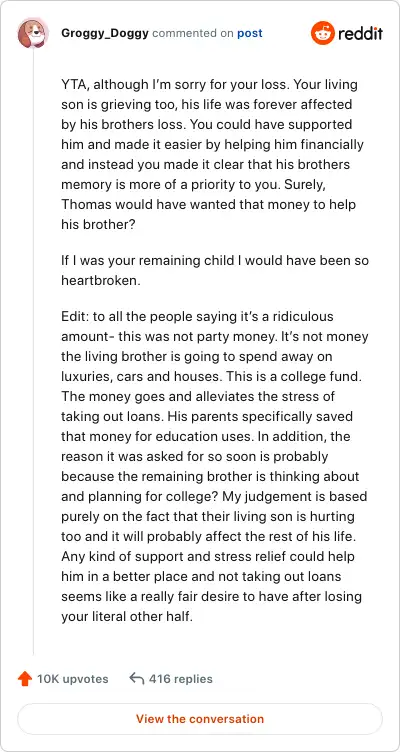The height and width of the screenshot is (752, 400).
Task: Click the reddit wordmark text
Action: [x=360, y=34]
